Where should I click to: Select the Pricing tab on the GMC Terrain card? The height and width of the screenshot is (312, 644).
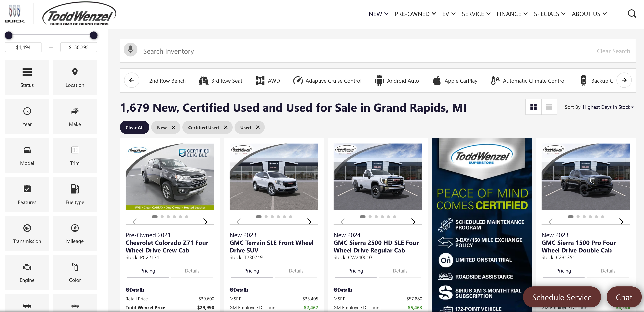(252, 271)
